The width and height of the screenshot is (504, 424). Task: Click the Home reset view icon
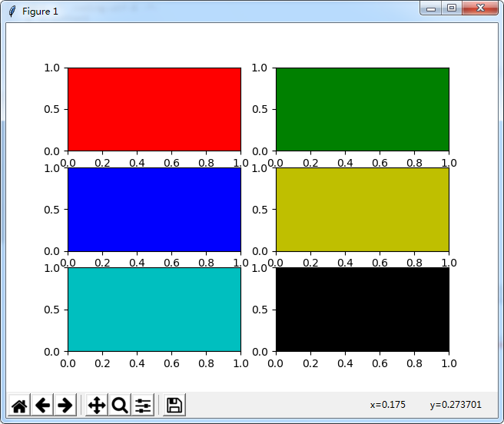(x=19, y=406)
